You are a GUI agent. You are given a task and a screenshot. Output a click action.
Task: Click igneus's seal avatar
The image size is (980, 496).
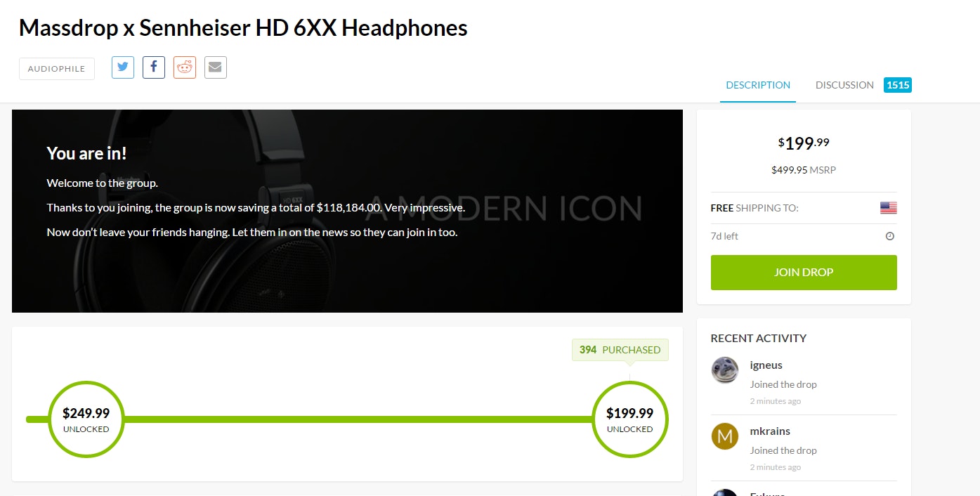coord(724,370)
